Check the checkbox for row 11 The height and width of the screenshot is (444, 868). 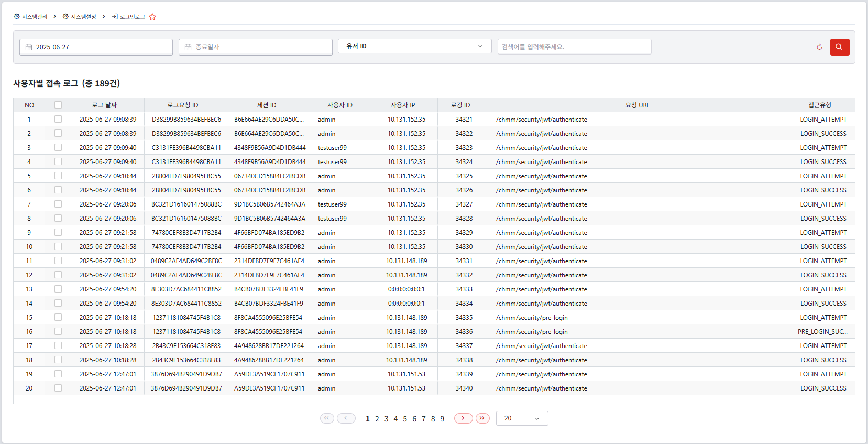58,261
